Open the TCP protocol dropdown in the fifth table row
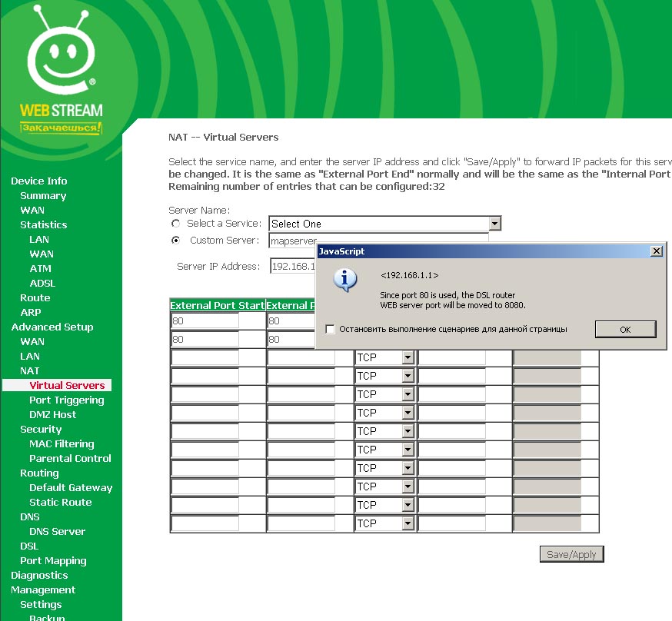The image size is (672, 621). tap(384, 394)
